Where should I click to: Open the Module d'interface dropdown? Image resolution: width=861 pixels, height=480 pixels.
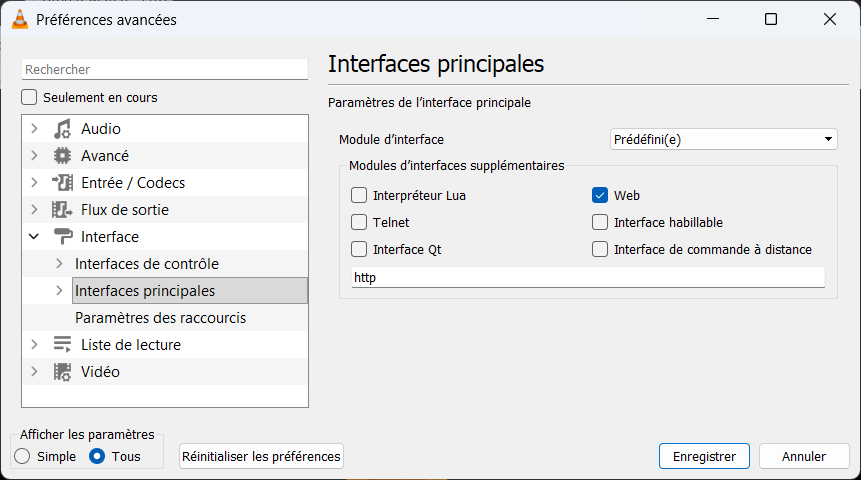pos(723,139)
